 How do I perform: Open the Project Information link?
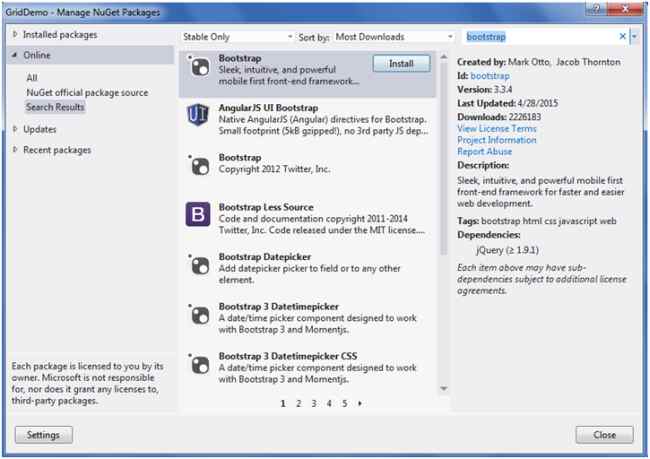click(497, 140)
